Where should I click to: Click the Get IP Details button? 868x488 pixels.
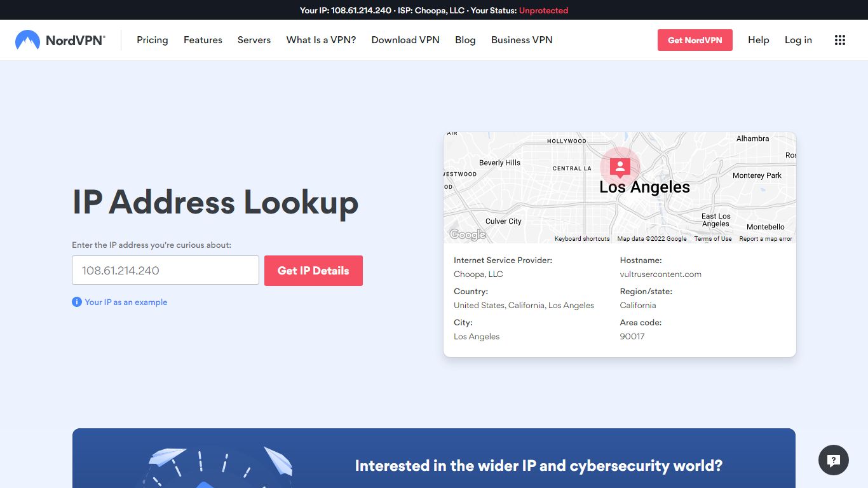[313, 271]
